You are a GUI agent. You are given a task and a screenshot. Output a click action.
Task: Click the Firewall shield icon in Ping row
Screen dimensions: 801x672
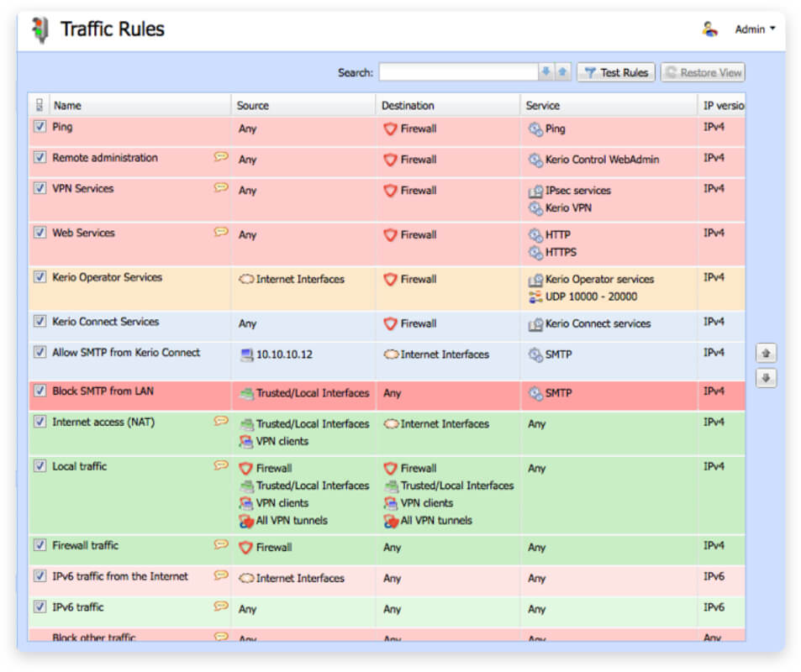(x=390, y=129)
